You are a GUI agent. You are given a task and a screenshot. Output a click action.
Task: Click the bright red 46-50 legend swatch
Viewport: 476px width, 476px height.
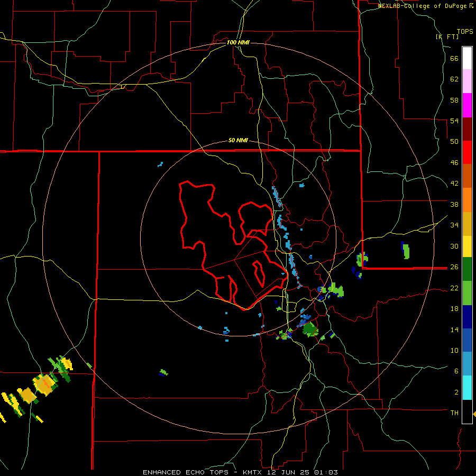[x=467, y=152]
